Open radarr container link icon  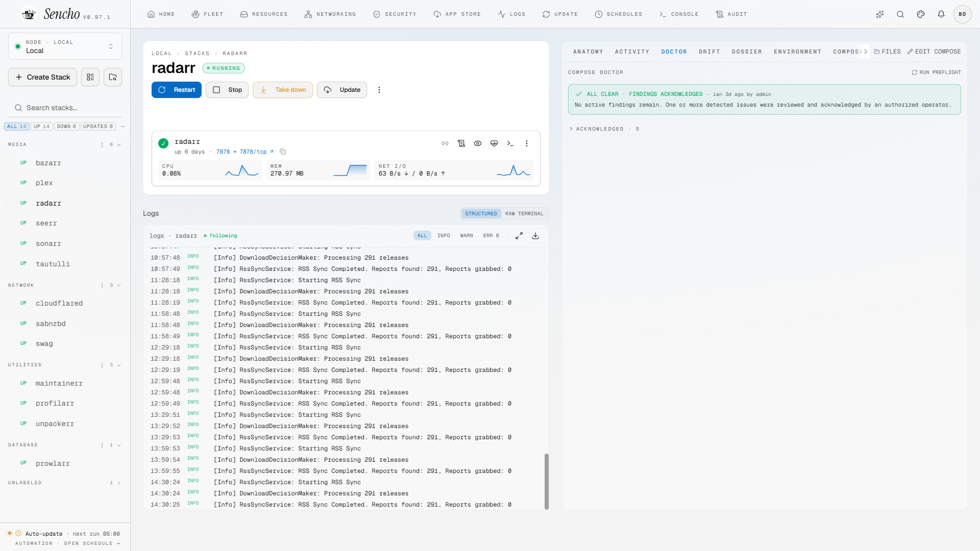point(445,143)
